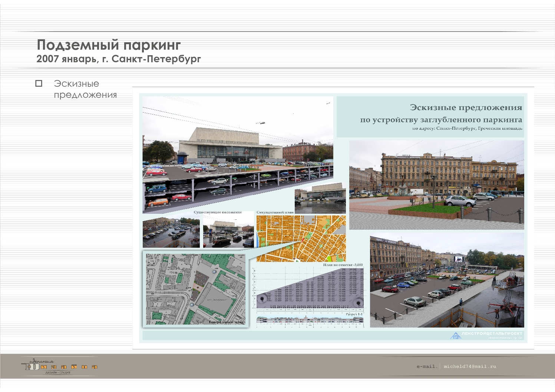This screenshot has width=555, height=392.
Task: Click the design studio logo in footer
Action: [60, 366]
